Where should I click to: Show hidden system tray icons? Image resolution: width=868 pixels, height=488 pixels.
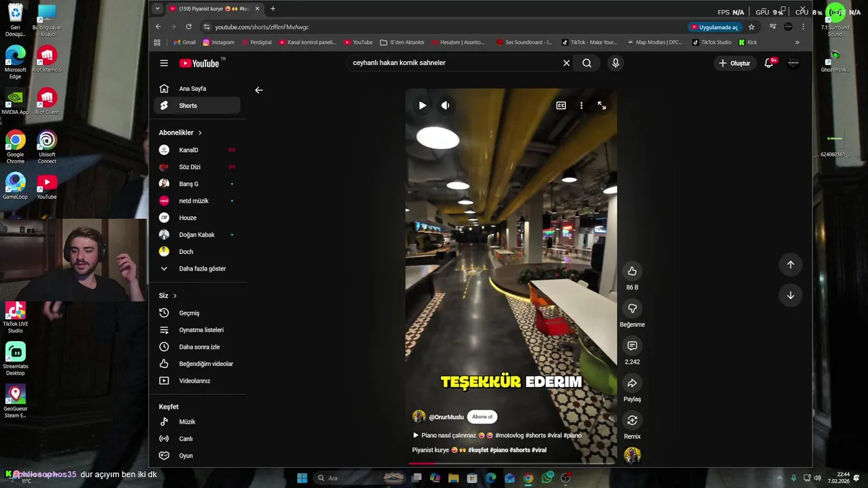tap(780, 478)
